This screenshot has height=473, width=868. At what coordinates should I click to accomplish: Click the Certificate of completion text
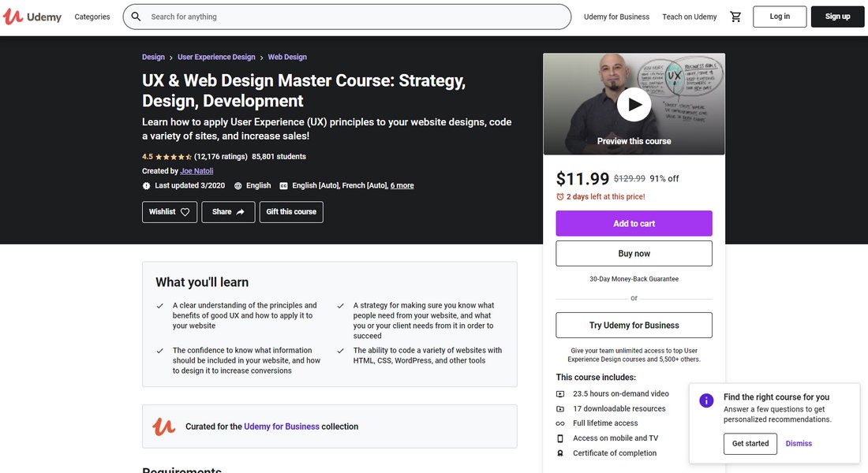coord(615,453)
